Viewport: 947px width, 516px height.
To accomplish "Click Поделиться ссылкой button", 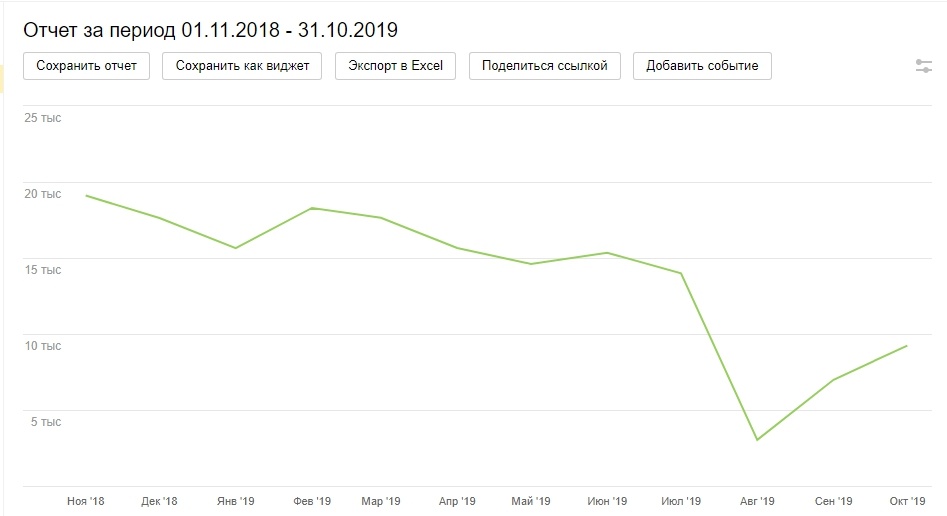I will [544, 67].
